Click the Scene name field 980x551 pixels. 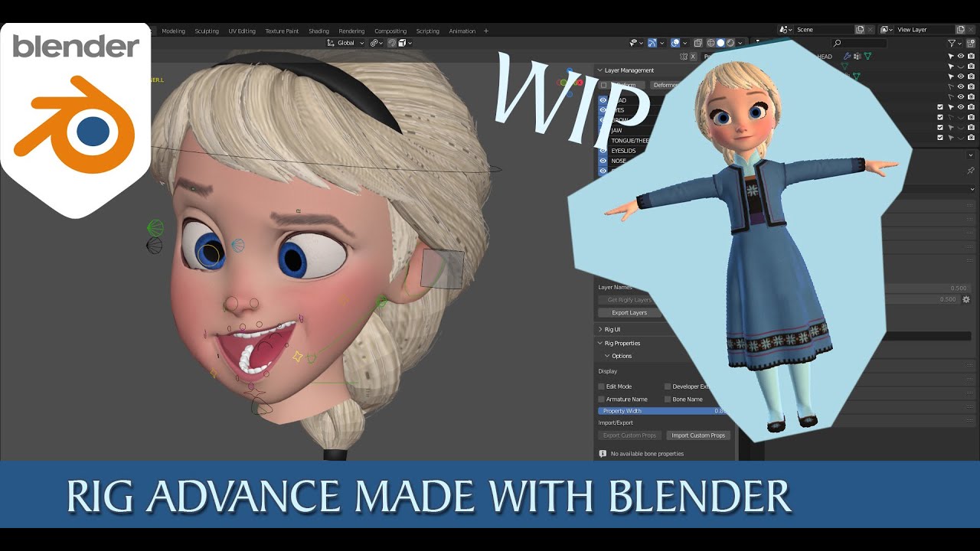coord(825,29)
